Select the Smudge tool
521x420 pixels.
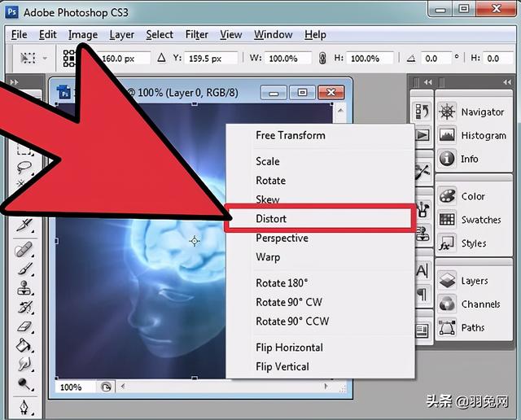[x=24, y=365]
